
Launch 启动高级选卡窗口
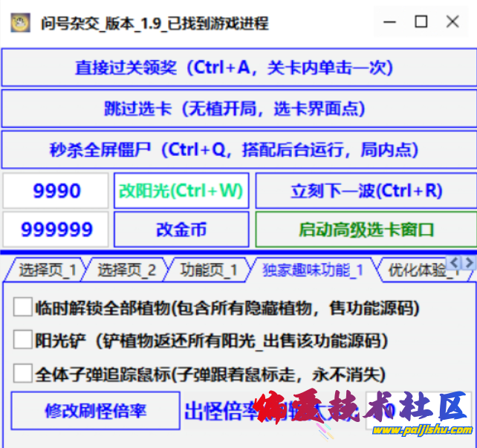point(365,230)
